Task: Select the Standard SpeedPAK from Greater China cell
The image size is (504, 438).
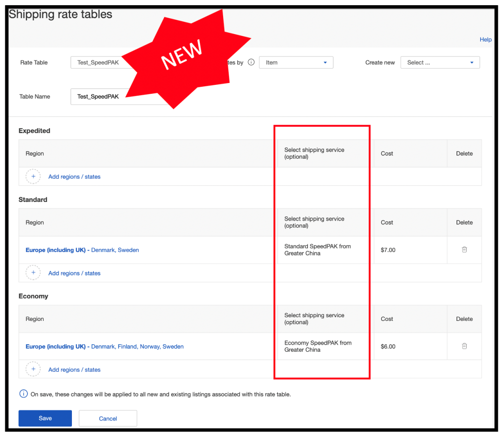Action: 323,250
